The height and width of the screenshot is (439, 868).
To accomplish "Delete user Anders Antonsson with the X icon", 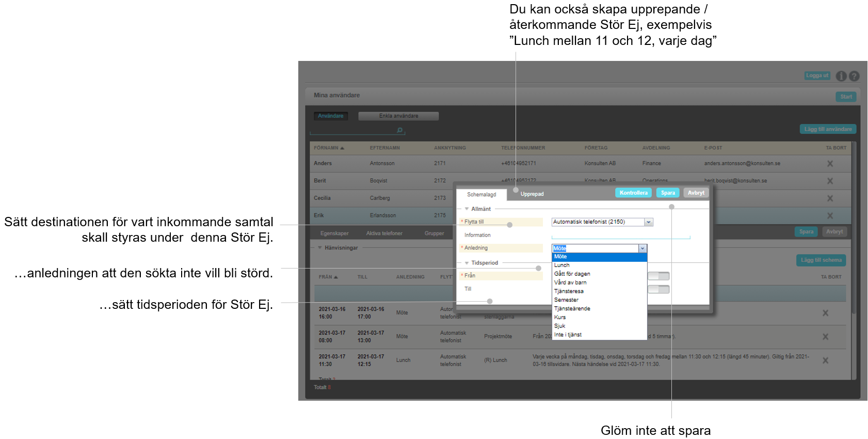I will pos(830,164).
